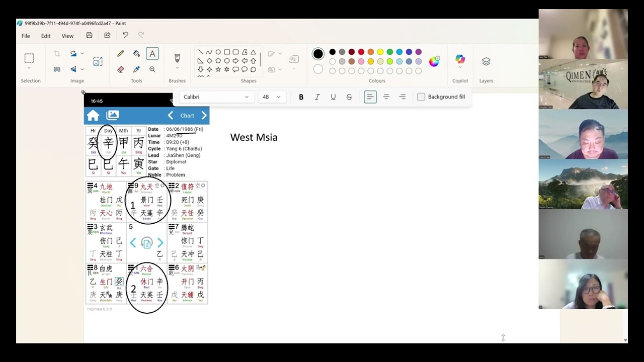Viewport: 644px width, 362px height.
Task: Expand the Selection options dropdown arrow
Action: pyautogui.click(x=29, y=68)
